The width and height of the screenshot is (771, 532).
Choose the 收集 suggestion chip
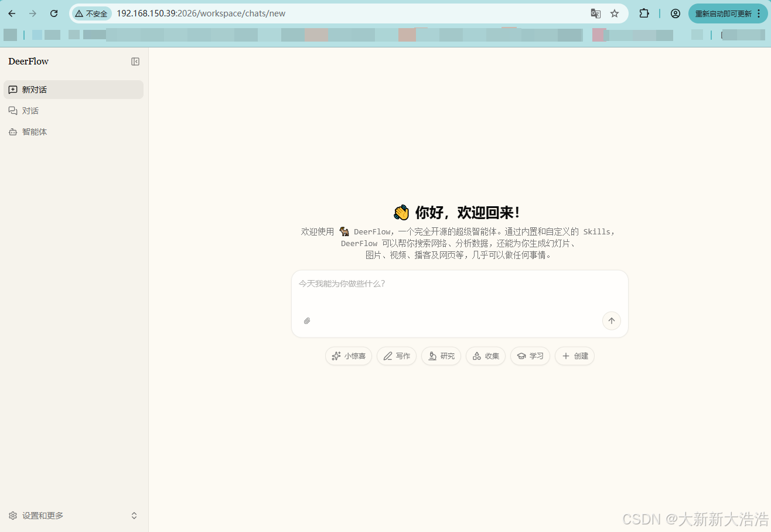point(486,356)
